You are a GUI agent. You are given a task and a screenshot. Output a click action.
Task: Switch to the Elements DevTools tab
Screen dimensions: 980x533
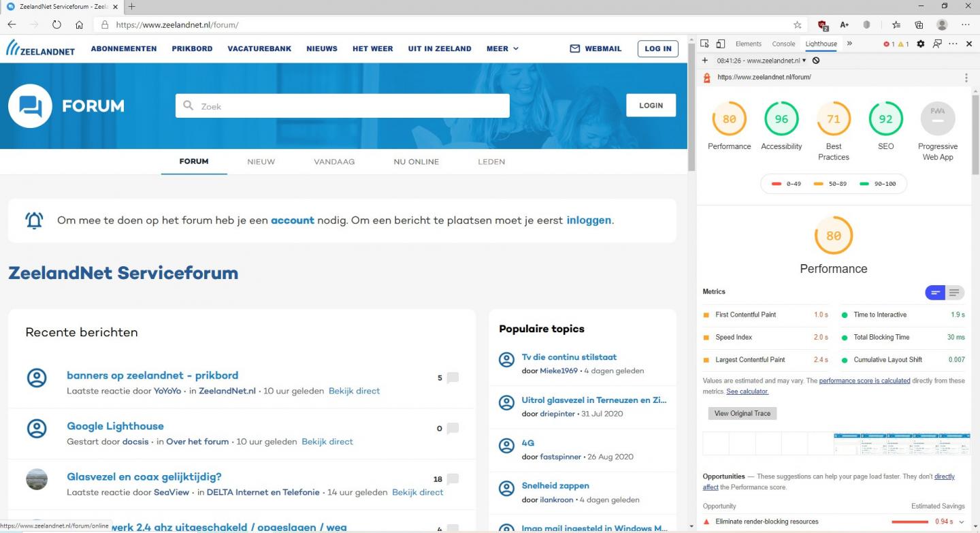(x=749, y=44)
